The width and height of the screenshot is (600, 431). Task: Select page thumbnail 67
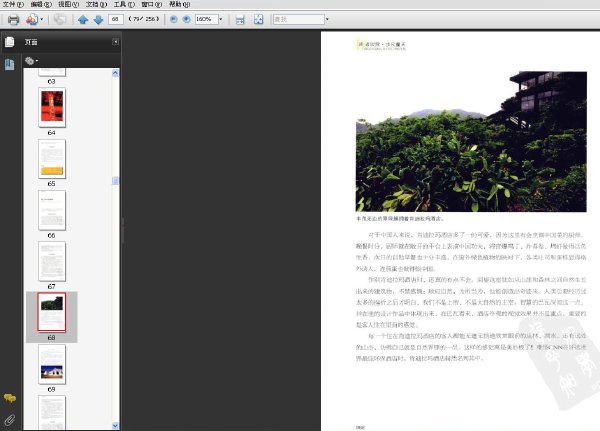[x=52, y=261]
